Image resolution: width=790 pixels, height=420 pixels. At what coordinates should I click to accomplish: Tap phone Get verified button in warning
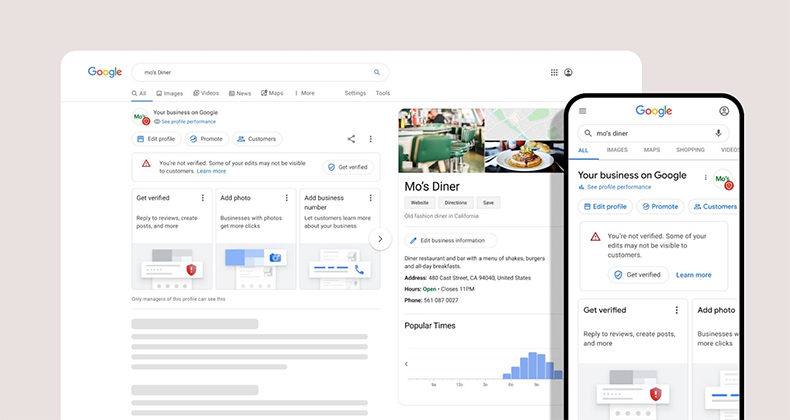coord(638,275)
